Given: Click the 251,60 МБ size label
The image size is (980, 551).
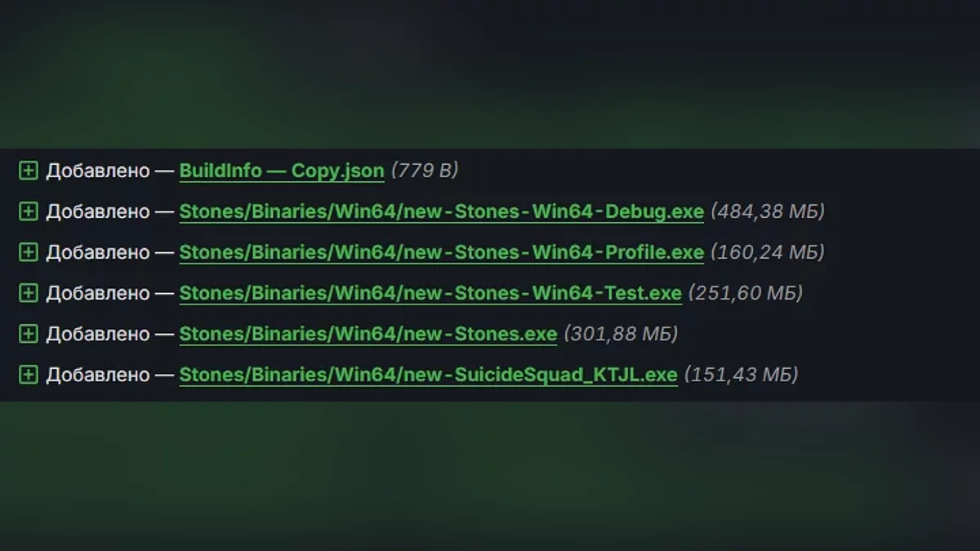Looking at the screenshot, I should coord(746,293).
